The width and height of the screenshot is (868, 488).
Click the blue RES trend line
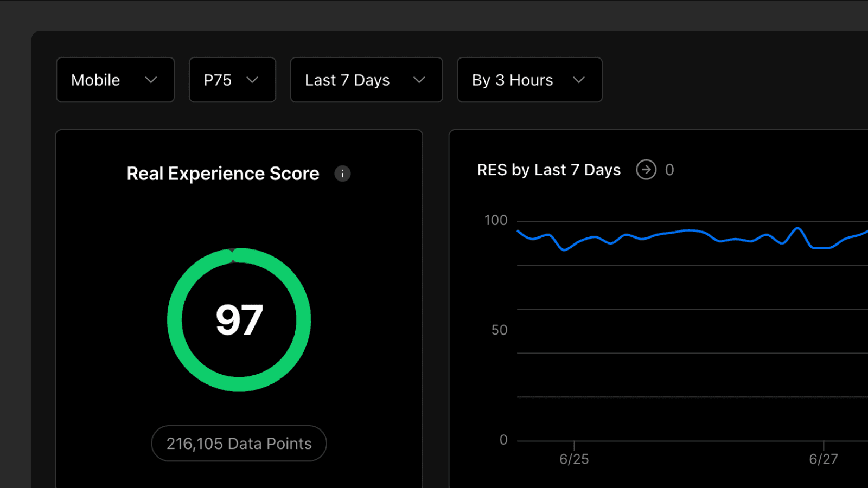(689, 231)
